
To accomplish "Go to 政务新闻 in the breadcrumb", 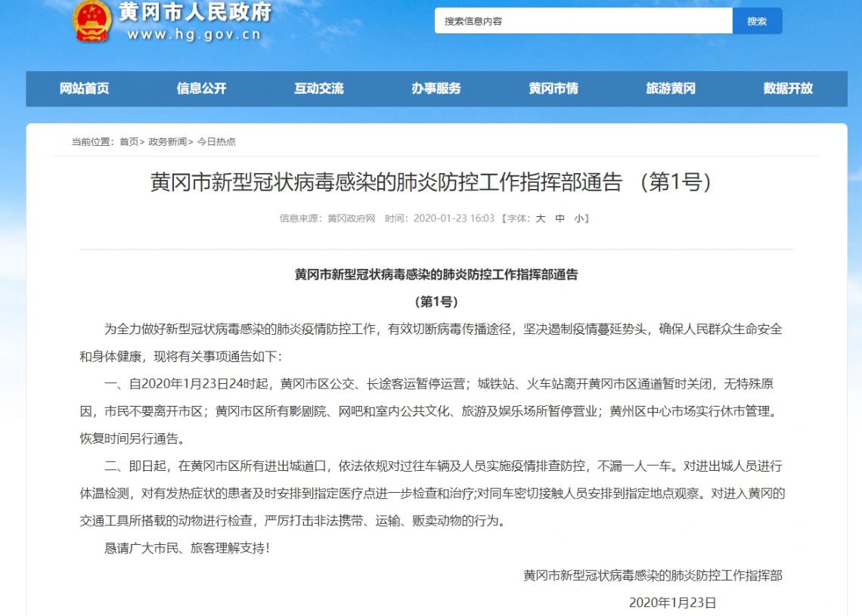I will coord(168,142).
